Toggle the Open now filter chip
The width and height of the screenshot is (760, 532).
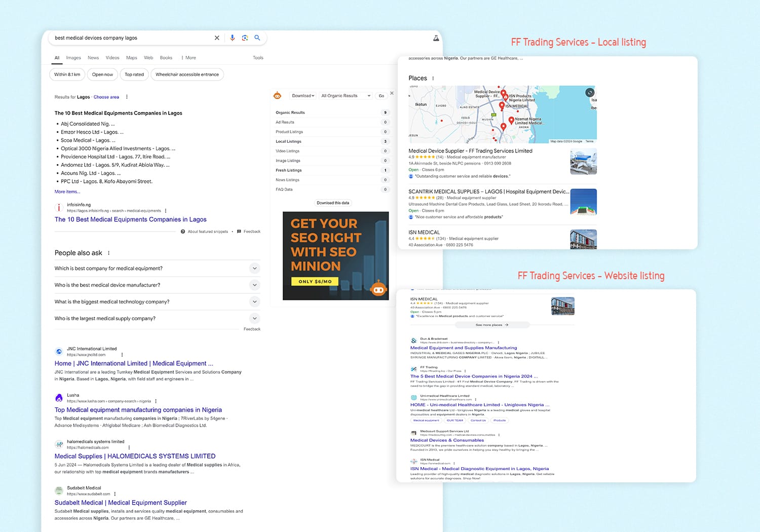pyautogui.click(x=102, y=74)
